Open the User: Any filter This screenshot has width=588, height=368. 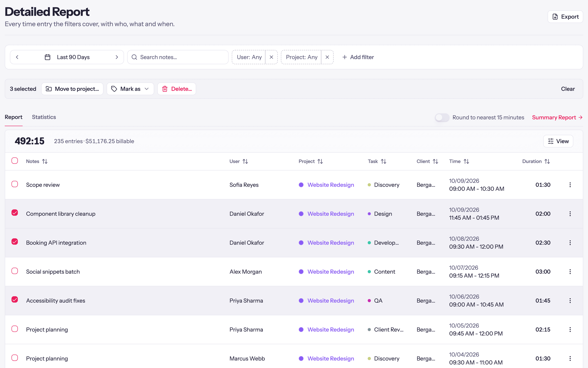pos(249,57)
